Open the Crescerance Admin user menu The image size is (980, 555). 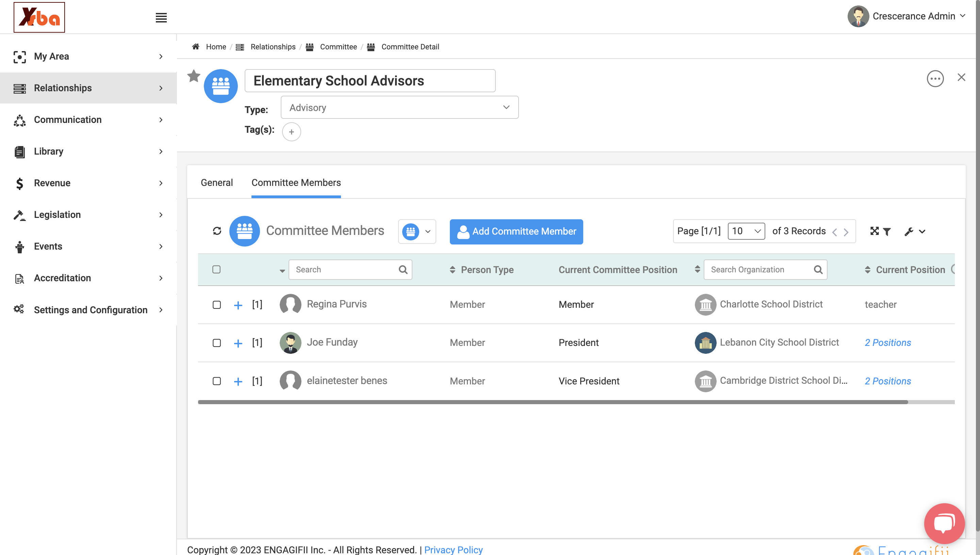(906, 16)
